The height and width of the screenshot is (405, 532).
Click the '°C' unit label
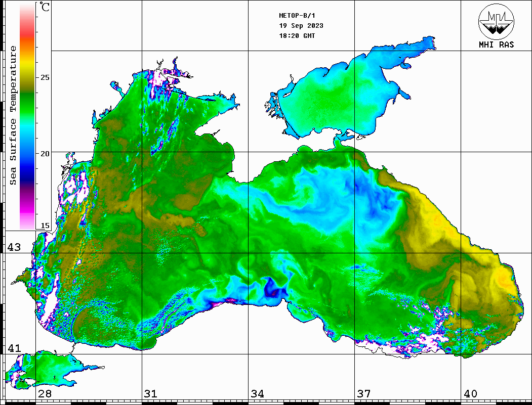(44, 7)
